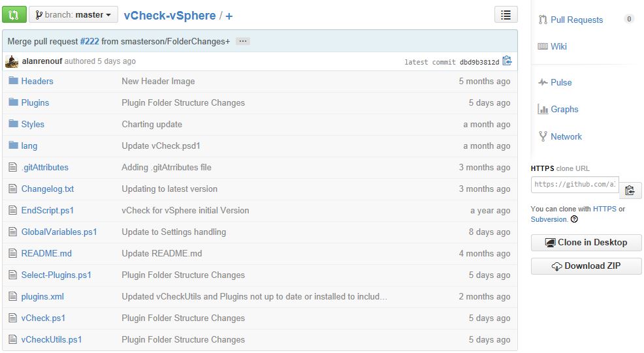Copy the commit SHA with clipboard icon
The width and height of the screenshot is (644, 353).
pos(507,61)
